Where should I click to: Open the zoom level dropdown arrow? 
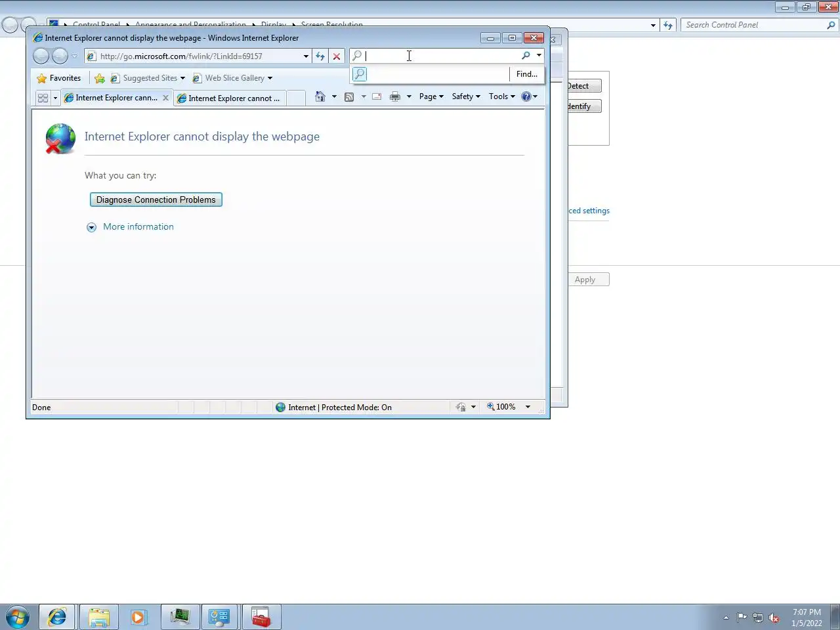[528, 407]
